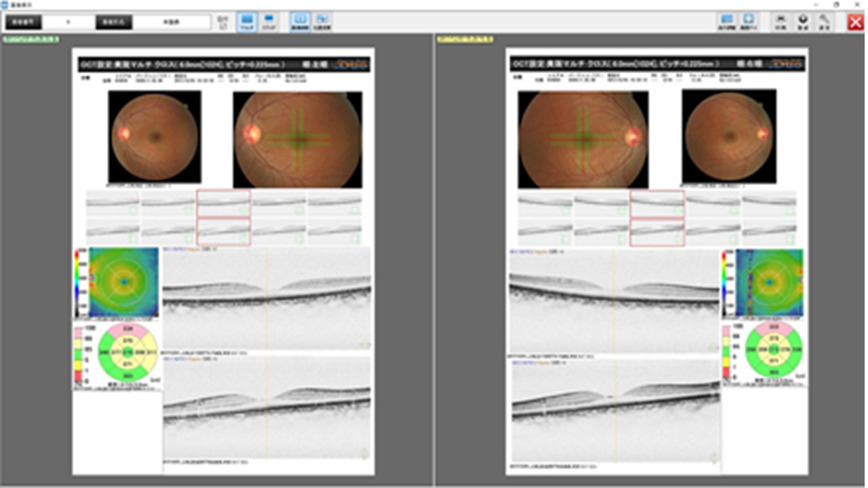868x488 pixels.
Task: Click the left report's retinal thickness color map
Action: [123, 281]
